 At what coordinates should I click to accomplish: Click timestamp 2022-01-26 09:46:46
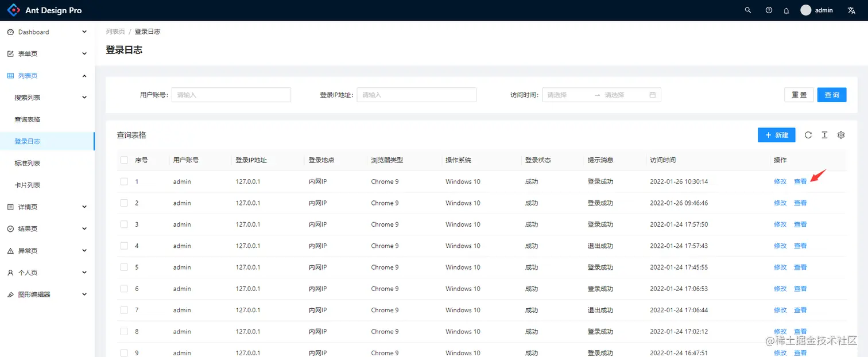click(679, 203)
